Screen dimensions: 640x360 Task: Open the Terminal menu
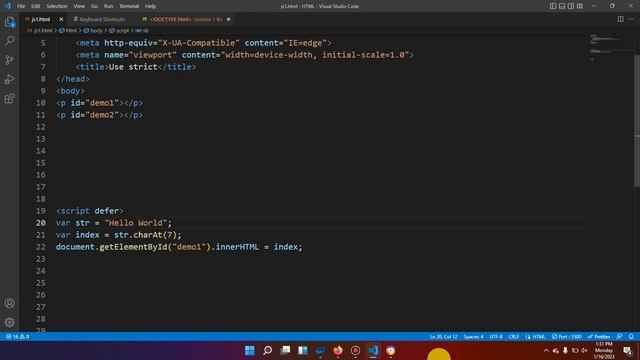pyautogui.click(x=129, y=6)
